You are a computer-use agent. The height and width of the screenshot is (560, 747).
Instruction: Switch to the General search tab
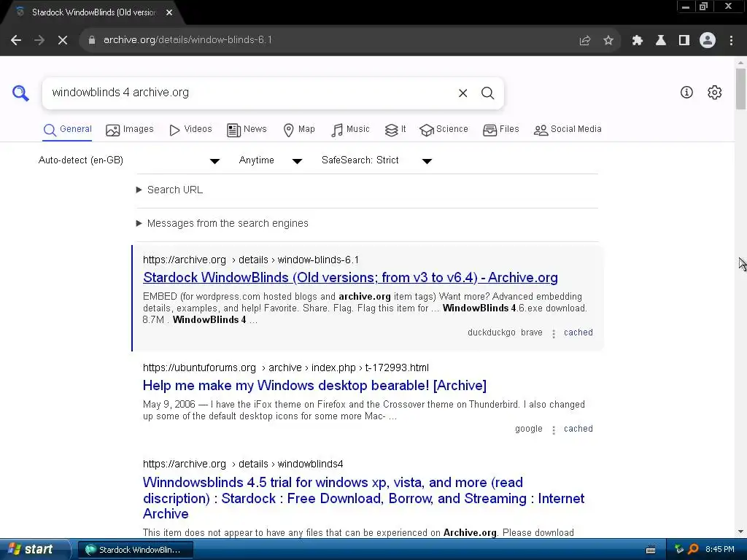(67, 130)
